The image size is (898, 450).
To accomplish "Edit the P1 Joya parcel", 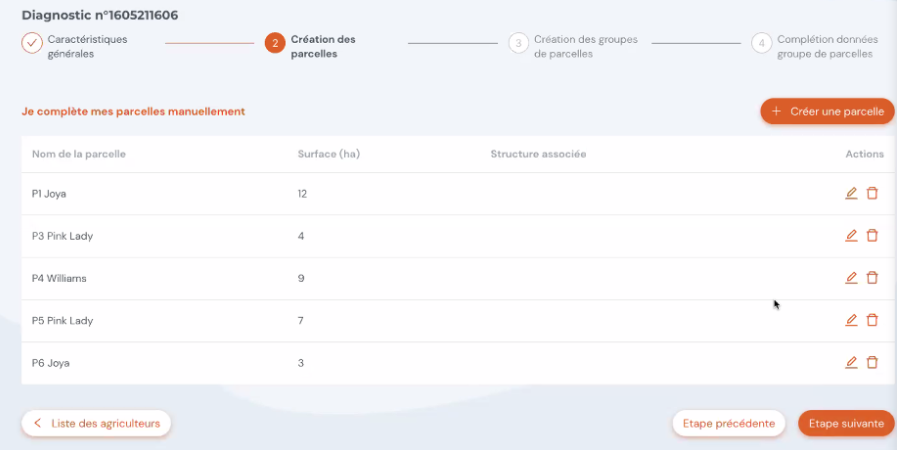I will (x=851, y=194).
